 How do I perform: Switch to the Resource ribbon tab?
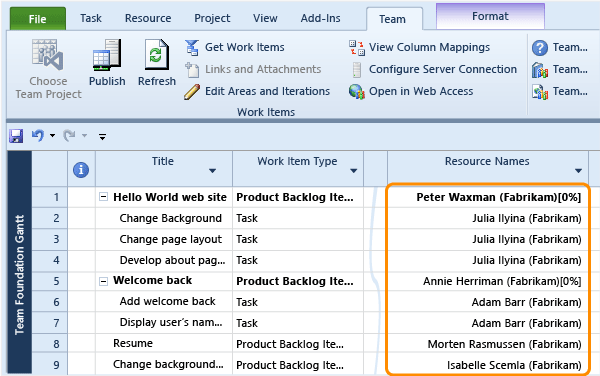coord(148,18)
